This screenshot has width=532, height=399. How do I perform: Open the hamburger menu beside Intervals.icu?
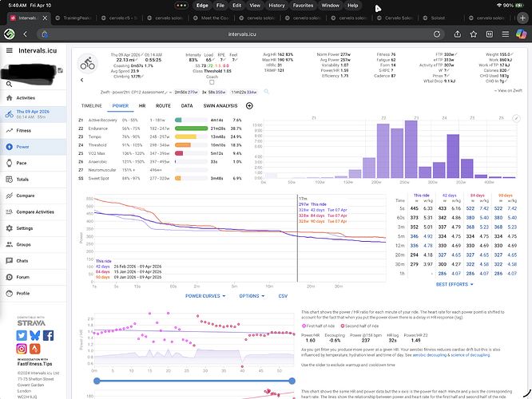(9, 49)
